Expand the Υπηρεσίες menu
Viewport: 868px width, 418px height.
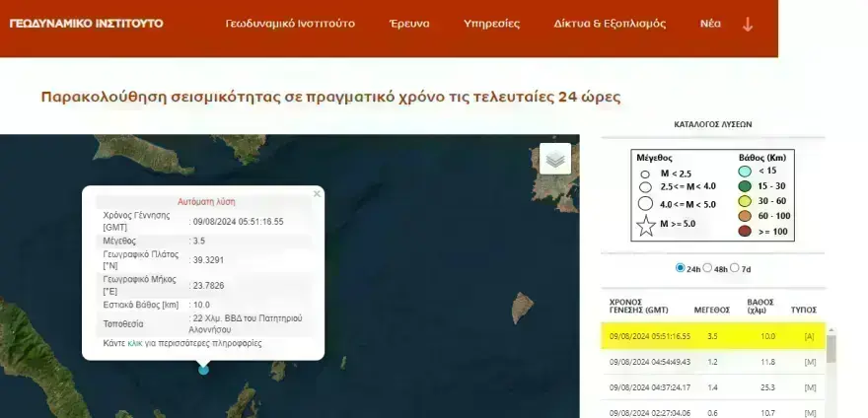[x=490, y=24]
